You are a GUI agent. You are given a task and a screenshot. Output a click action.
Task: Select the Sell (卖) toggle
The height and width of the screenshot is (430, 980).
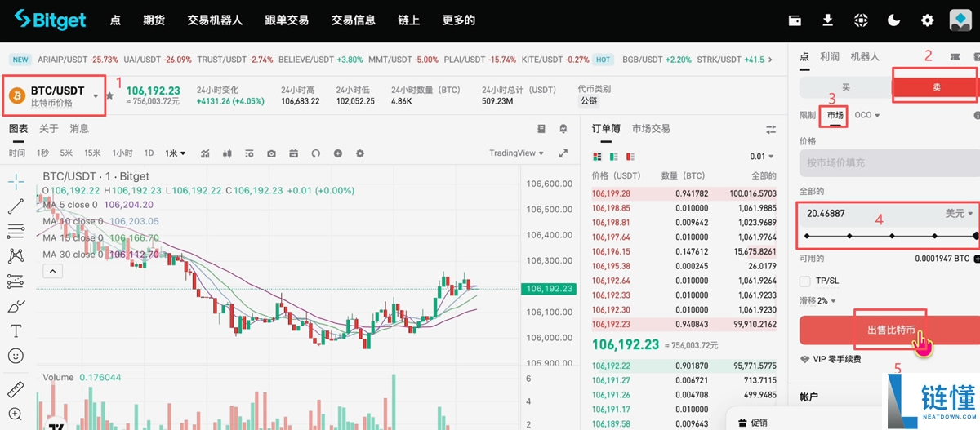[x=936, y=87]
